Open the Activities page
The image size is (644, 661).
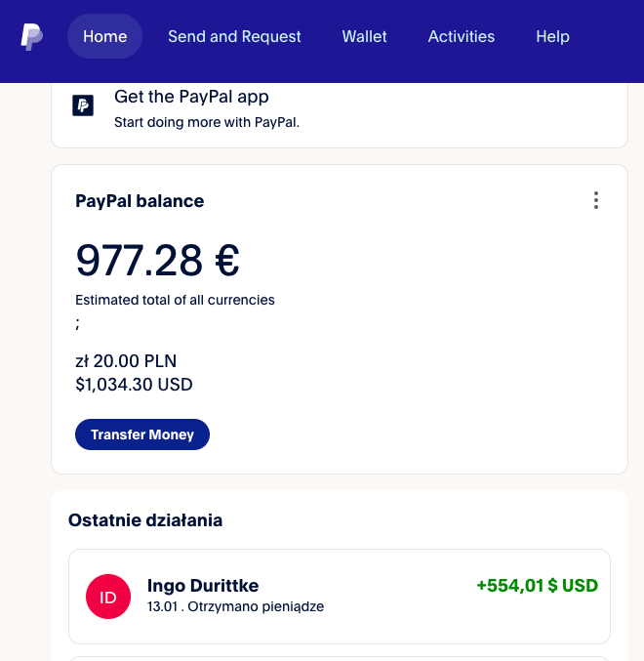[x=462, y=36]
